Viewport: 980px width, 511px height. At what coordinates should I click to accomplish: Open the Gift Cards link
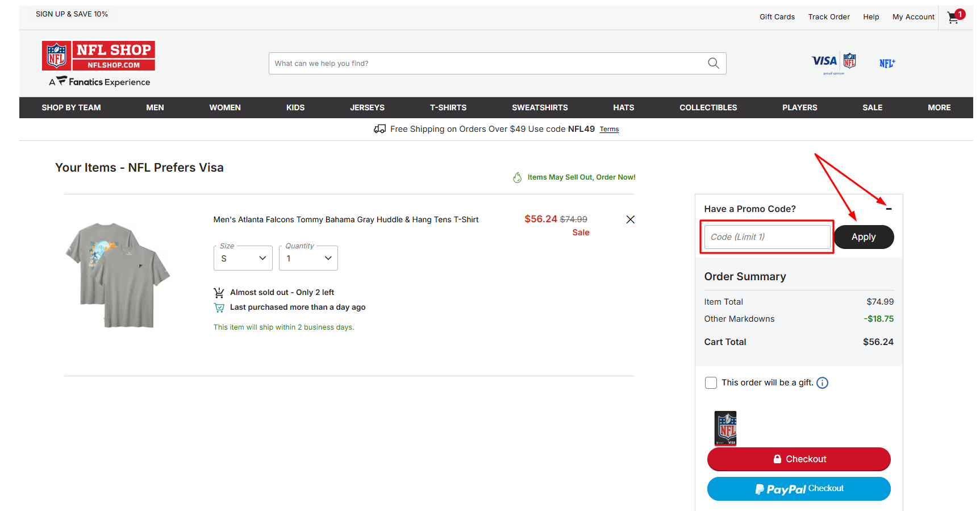pyautogui.click(x=777, y=16)
